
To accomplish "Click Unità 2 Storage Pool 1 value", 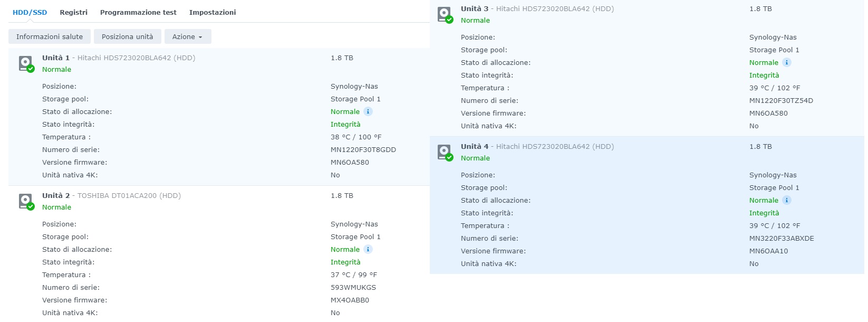I will point(355,236).
